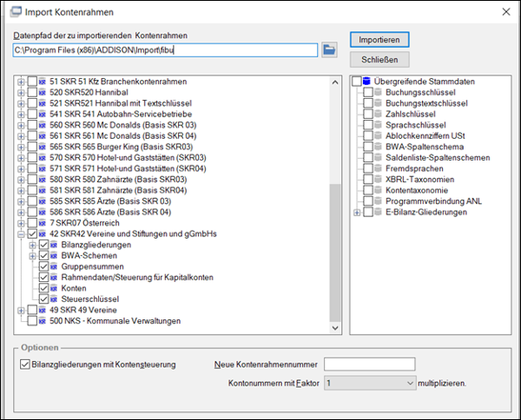This screenshot has width=521, height=420.
Task: Expand the 49 SKR 49 Vereine node
Action: (x=21, y=311)
